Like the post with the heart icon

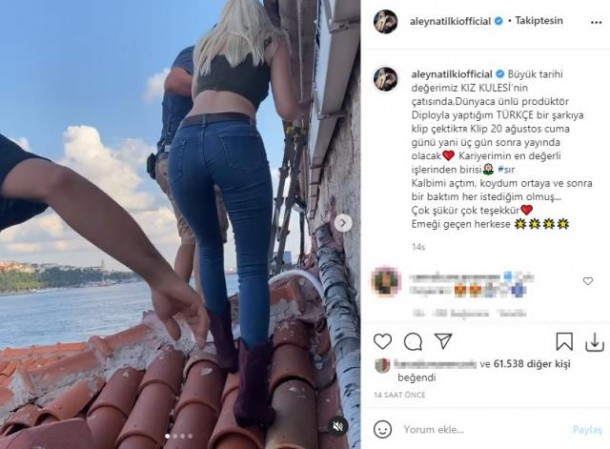point(382,342)
